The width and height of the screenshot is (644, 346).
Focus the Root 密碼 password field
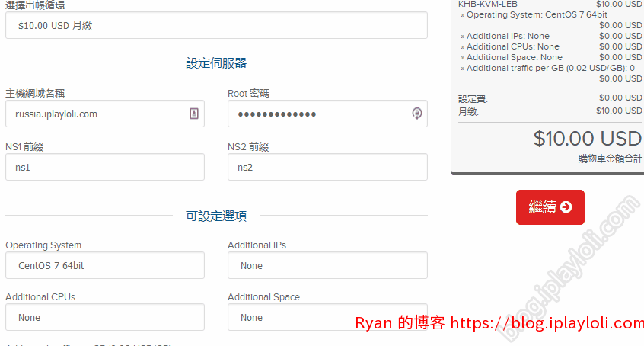point(327,114)
